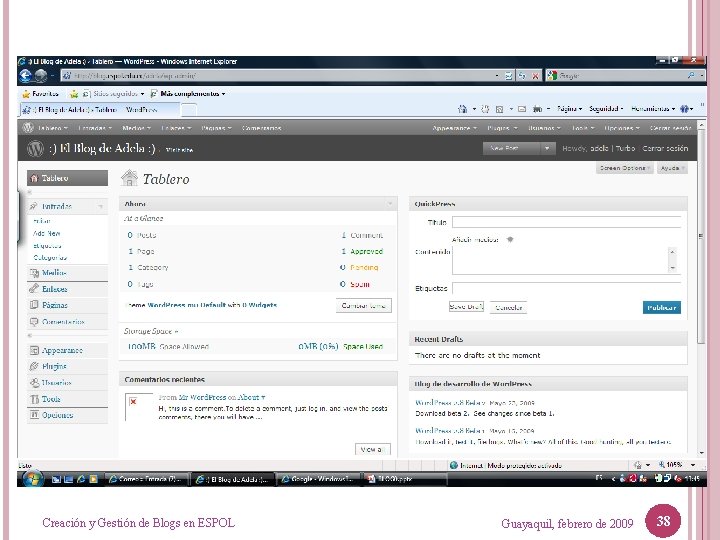720x540 pixels.
Task: Click the Enlaces sidebar link icon
Action: 34,289
